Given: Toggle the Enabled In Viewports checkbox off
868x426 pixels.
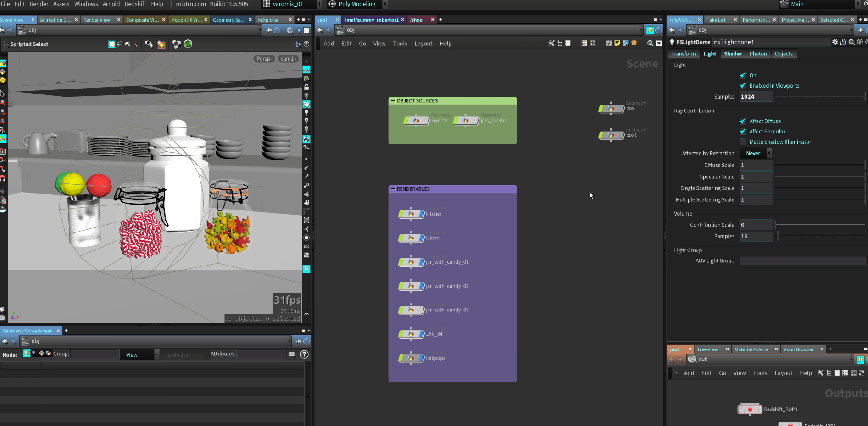Looking at the screenshot, I should click(x=743, y=86).
